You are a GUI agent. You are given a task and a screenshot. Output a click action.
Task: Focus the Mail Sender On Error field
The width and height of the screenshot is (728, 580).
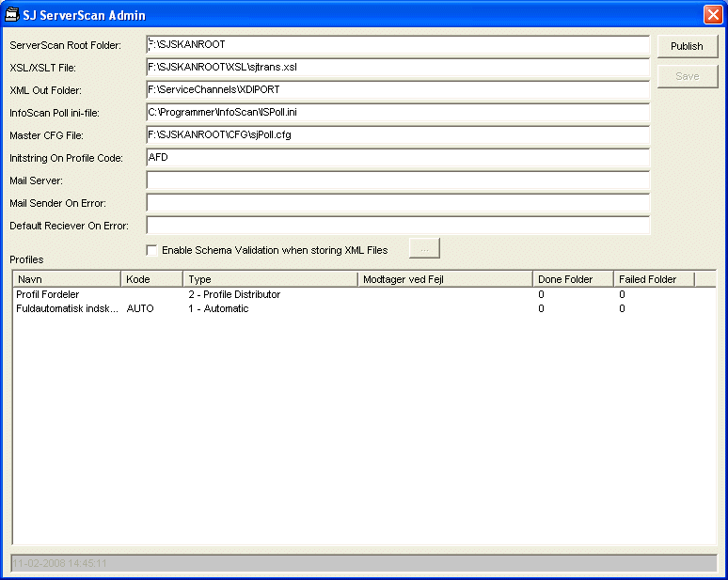(398, 203)
